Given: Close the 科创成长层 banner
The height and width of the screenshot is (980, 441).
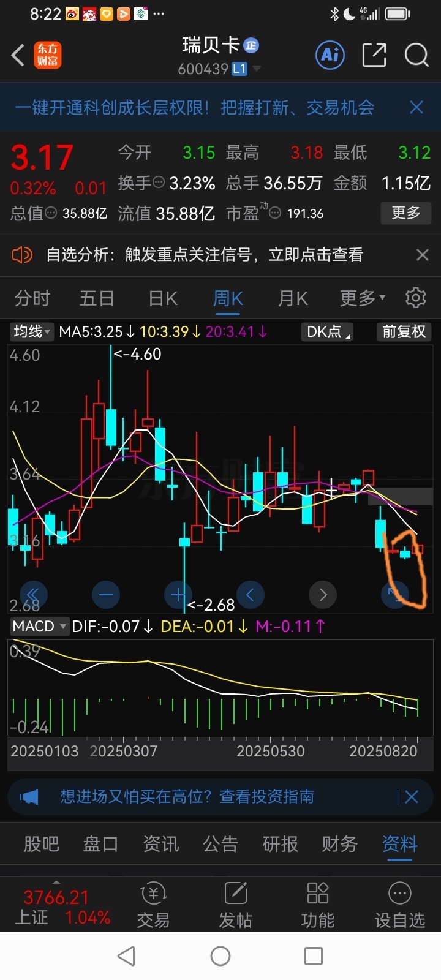Looking at the screenshot, I should click(417, 108).
